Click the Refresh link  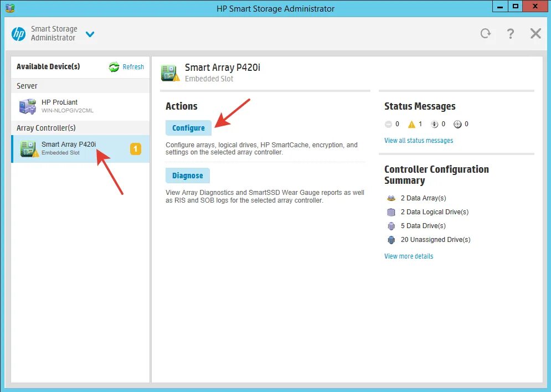point(133,67)
